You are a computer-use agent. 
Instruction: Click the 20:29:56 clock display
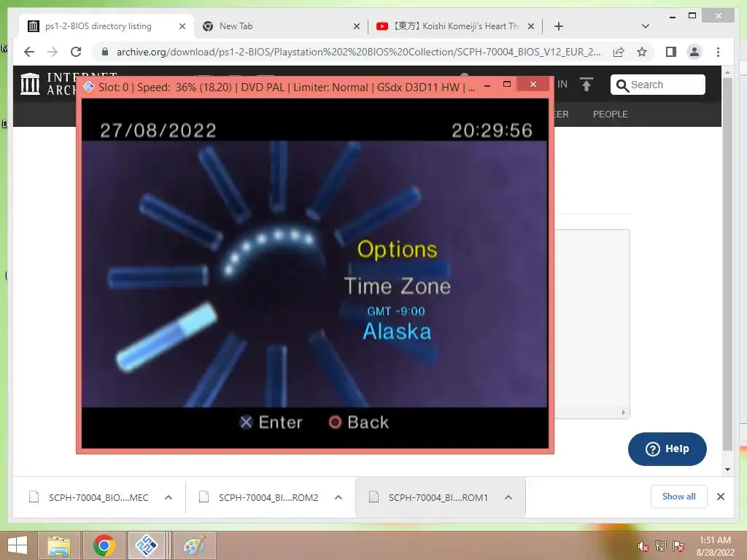(x=492, y=131)
